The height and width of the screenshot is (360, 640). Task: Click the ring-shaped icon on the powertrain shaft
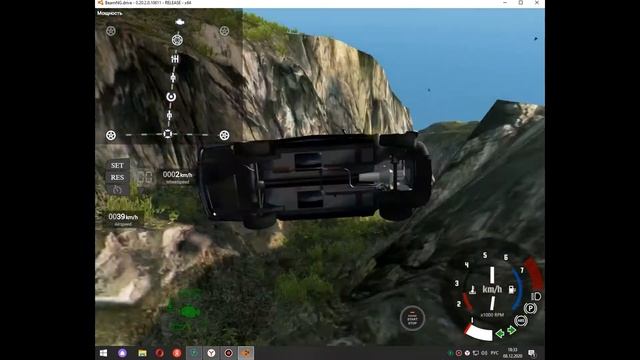[x=171, y=97]
